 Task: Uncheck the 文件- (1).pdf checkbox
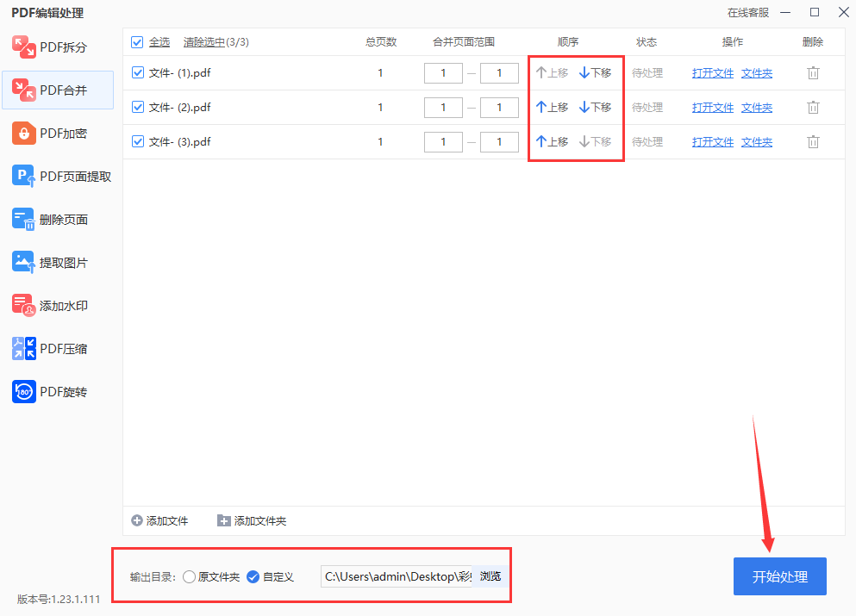click(138, 72)
